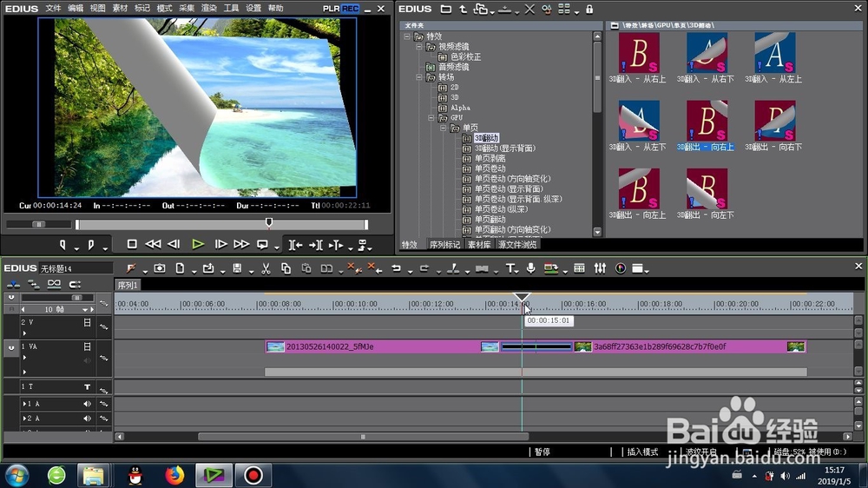Jump to the next edit point
The height and width of the screenshot is (488, 868).
[x=316, y=245]
